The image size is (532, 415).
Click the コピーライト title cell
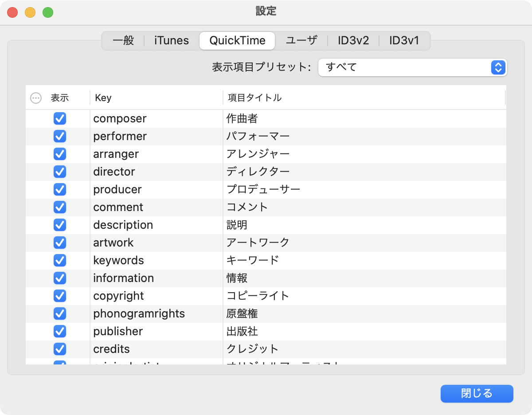[364, 296]
